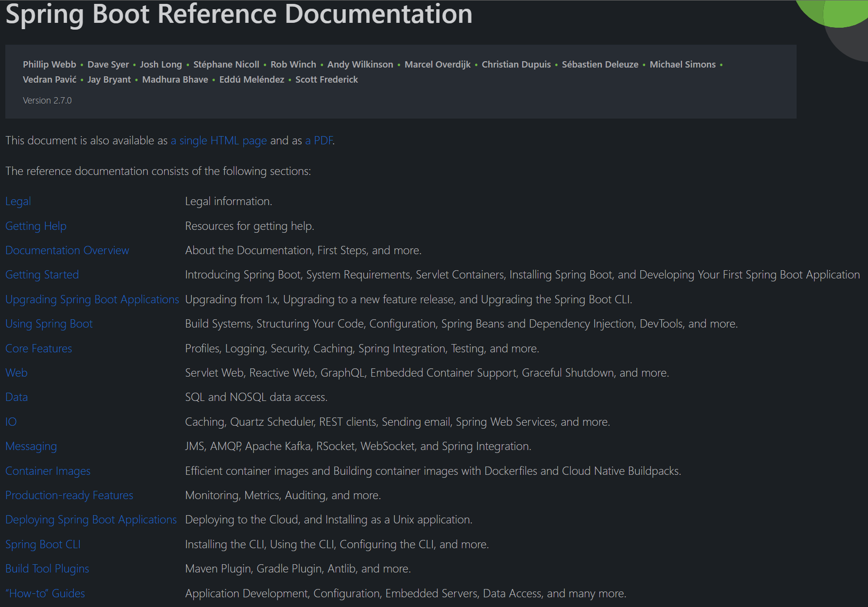Select author name Andy Wilkinson
The width and height of the screenshot is (868, 607).
(360, 65)
